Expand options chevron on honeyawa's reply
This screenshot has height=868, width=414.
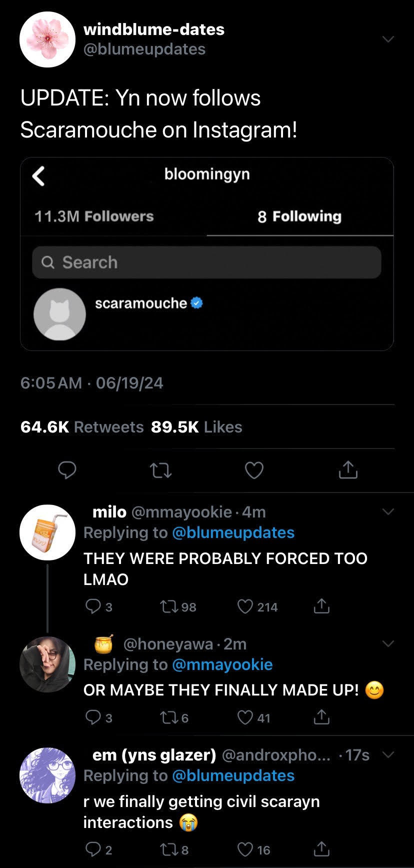tap(388, 643)
